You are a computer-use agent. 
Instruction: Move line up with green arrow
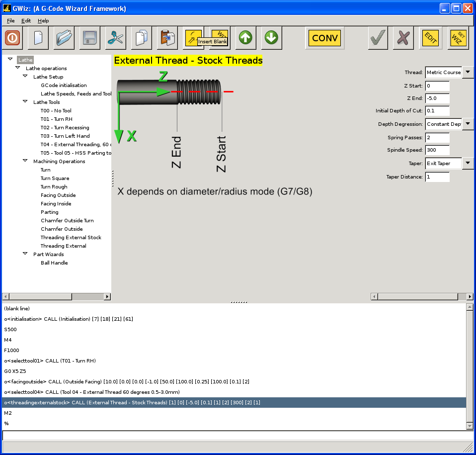point(245,38)
